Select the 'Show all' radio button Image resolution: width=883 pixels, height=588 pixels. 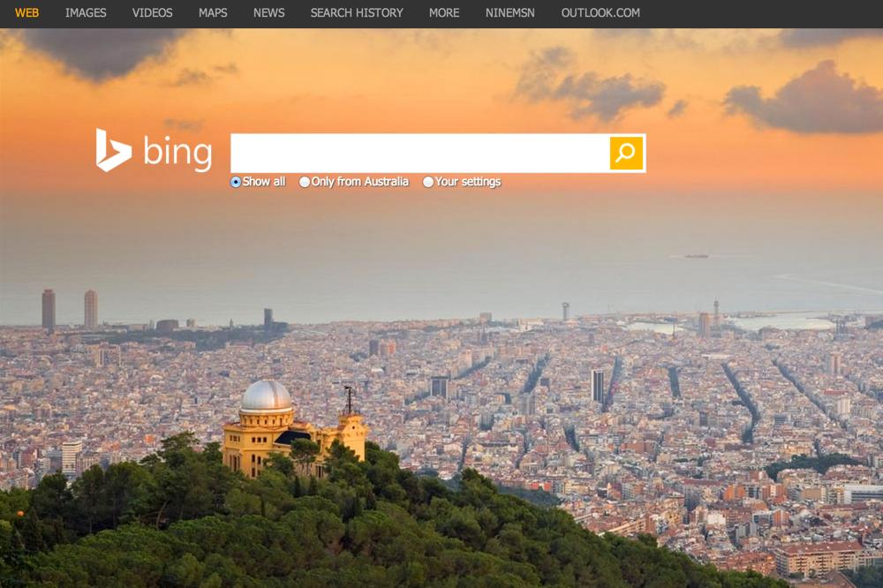pyautogui.click(x=235, y=182)
